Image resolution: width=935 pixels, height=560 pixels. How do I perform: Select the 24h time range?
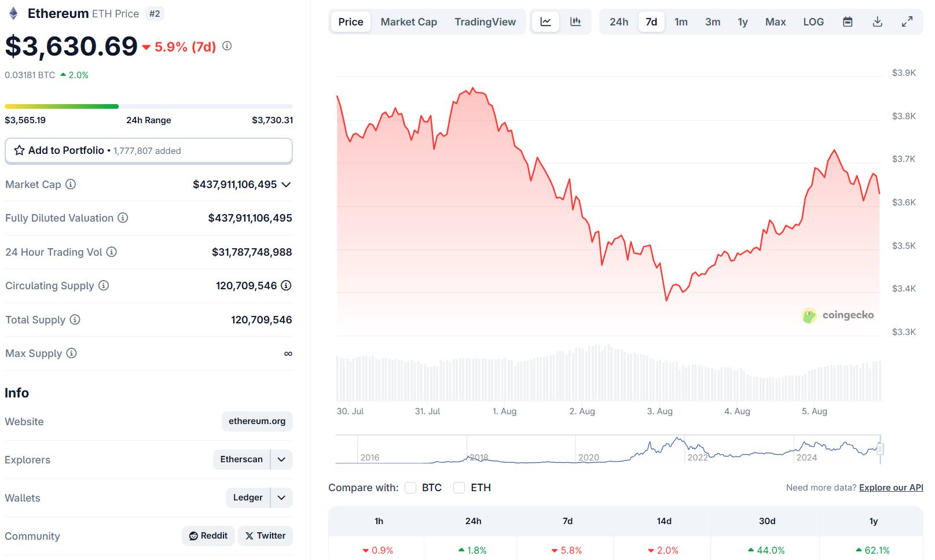click(619, 22)
